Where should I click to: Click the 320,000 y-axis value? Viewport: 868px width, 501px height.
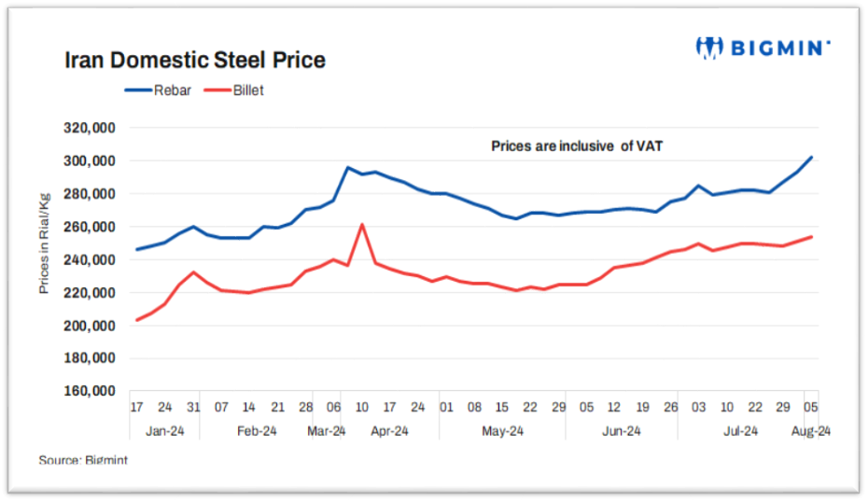[x=89, y=129]
